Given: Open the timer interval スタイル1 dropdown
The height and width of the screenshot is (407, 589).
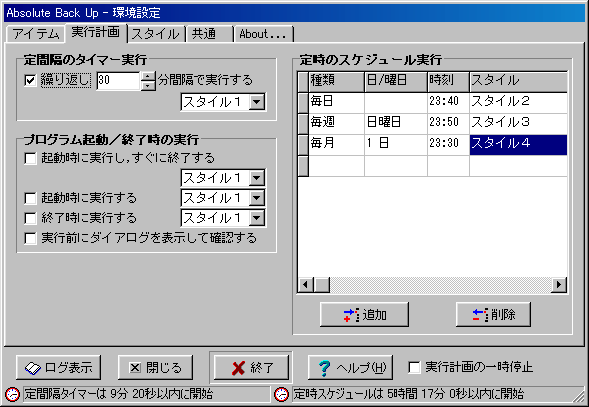Looking at the screenshot, I should click(x=257, y=102).
